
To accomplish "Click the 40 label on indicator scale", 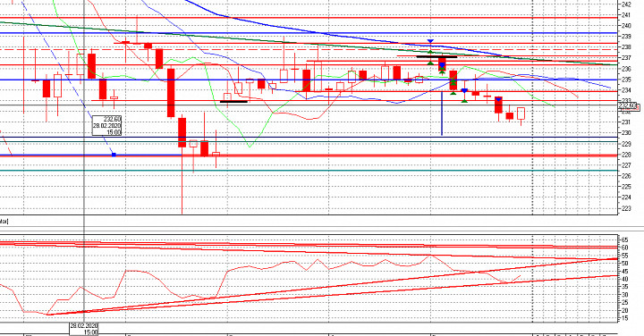I will 624,279.
